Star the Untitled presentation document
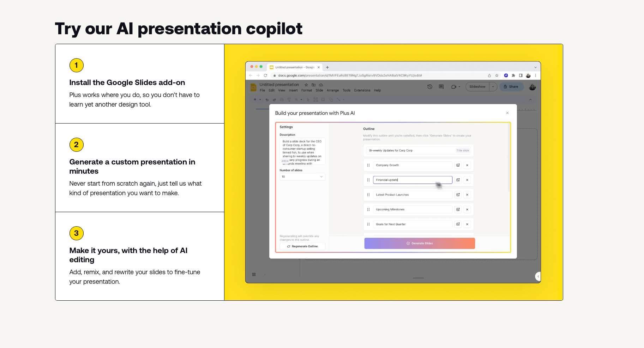The height and width of the screenshot is (348, 644). [306, 85]
